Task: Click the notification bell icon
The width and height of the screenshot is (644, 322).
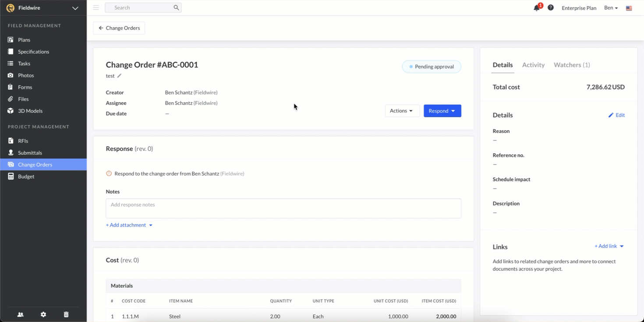Action: pyautogui.click(x=537, y=8)
